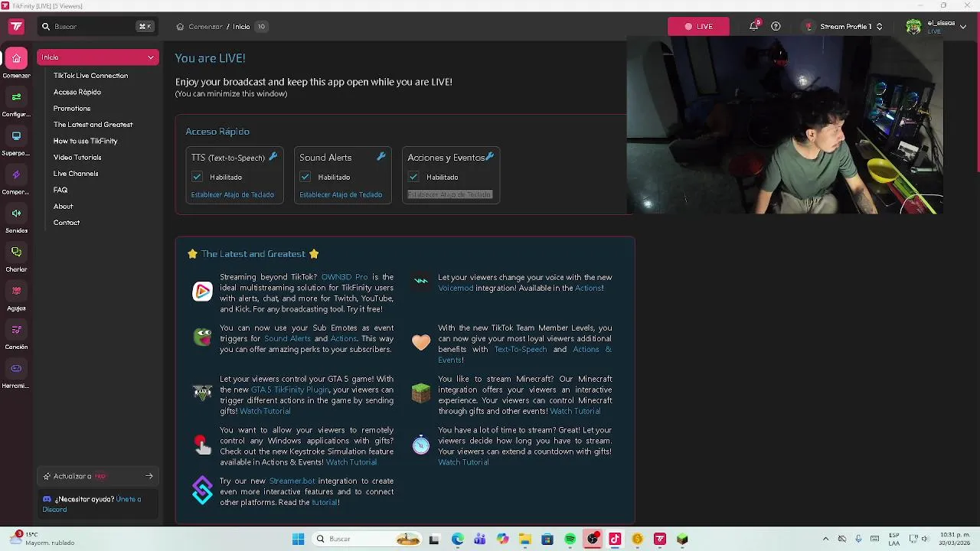Click the orange heart Team Levels icon
The image size is (980, 551).
tap(421, 342)
